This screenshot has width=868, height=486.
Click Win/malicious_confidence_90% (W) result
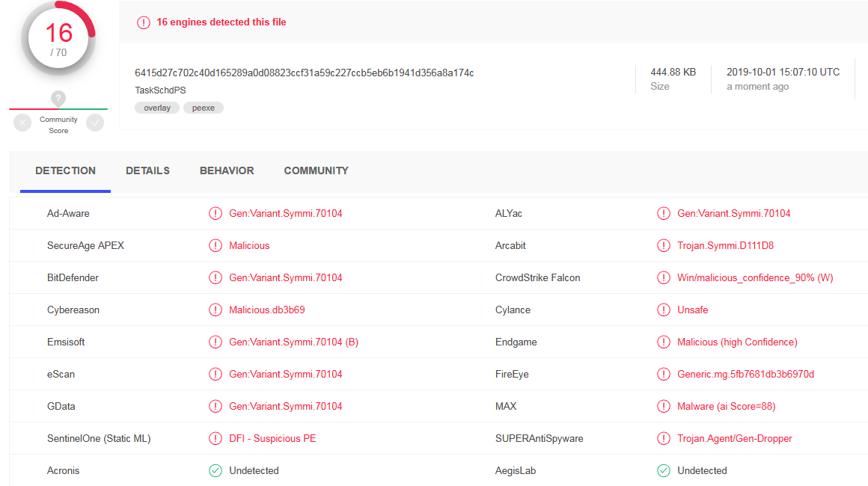755,277
